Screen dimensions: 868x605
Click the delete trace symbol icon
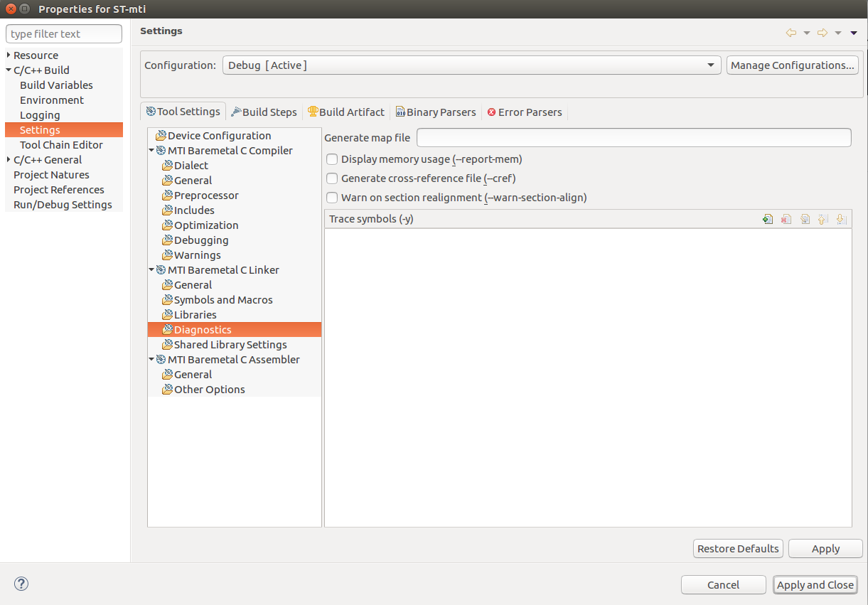tap(786, 220)
